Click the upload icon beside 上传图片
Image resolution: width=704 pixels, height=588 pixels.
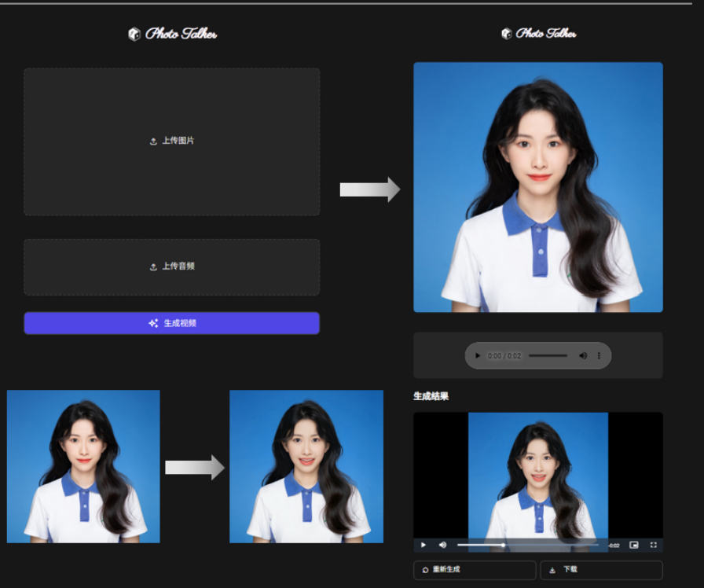(x=153, y=141)
